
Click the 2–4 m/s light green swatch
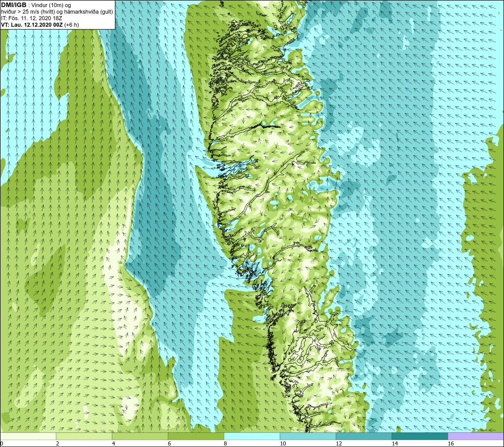pos(84,436)
